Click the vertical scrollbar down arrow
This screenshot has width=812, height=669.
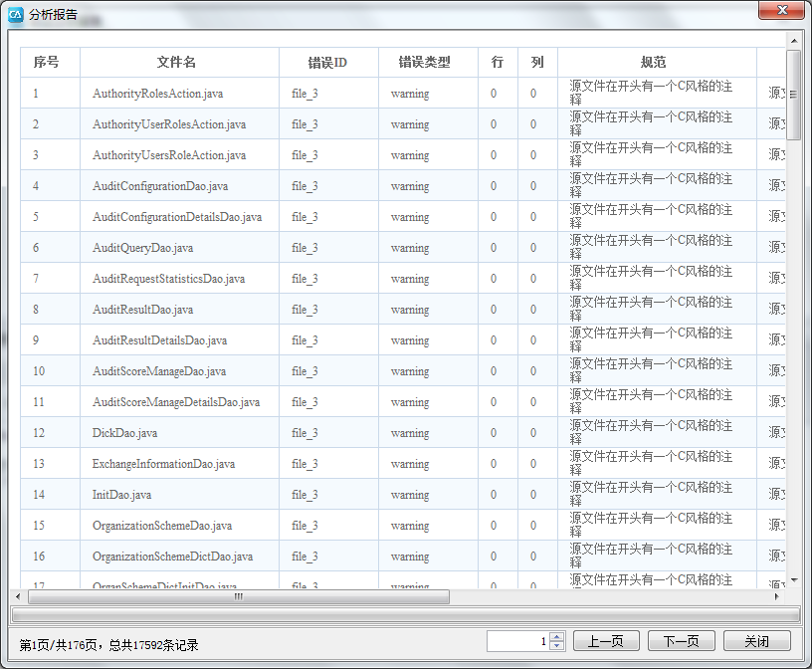pos(793,580)
